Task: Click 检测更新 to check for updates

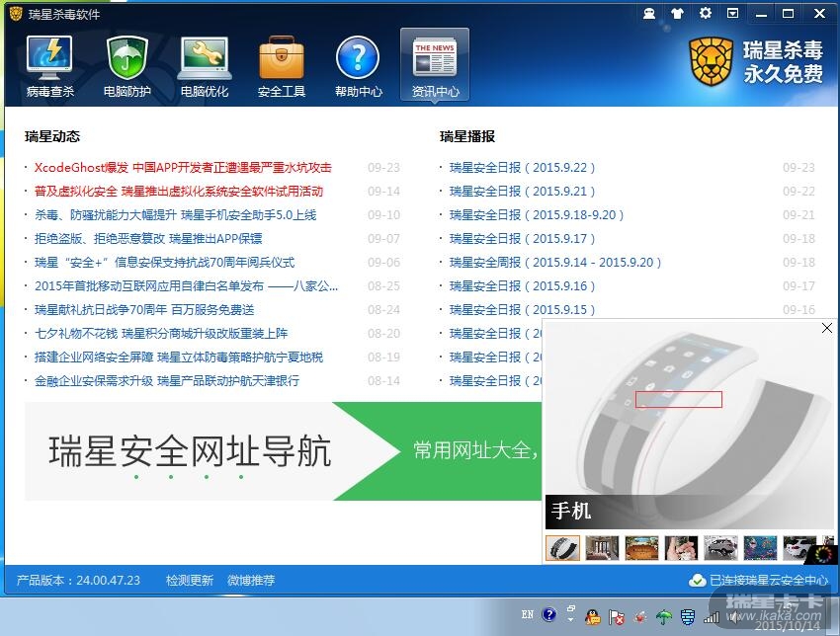Action: coord(190,581)
